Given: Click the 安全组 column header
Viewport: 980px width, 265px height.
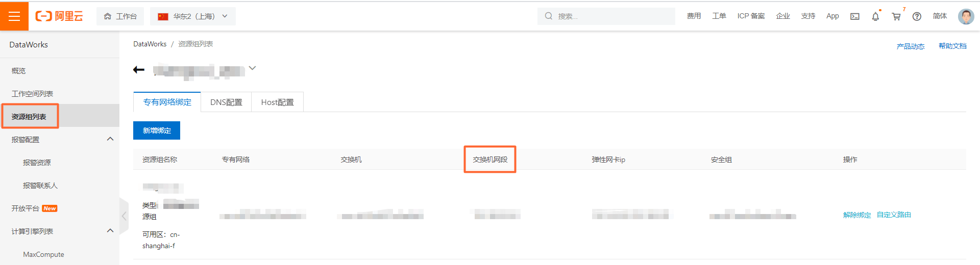Looking at the screenshot, I should pyautogui.click(x=721, y=160).
